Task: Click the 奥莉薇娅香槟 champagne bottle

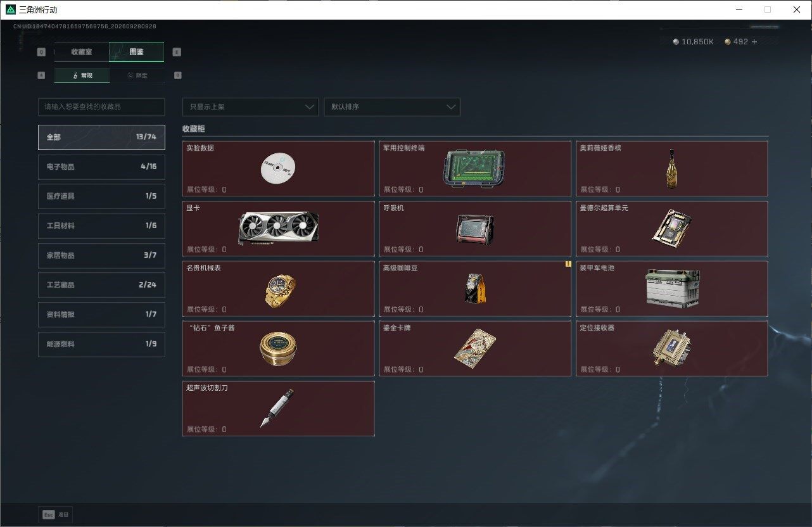Action: click(x=672, y=168)
